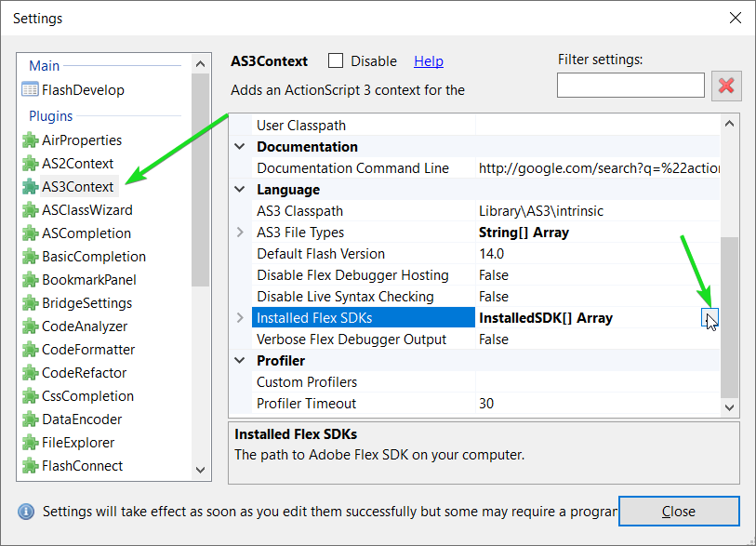The height and width of the screenshot is (546, 756).
Task: Open the FileExplorer plugin icon
Action: tap(30, 443)
